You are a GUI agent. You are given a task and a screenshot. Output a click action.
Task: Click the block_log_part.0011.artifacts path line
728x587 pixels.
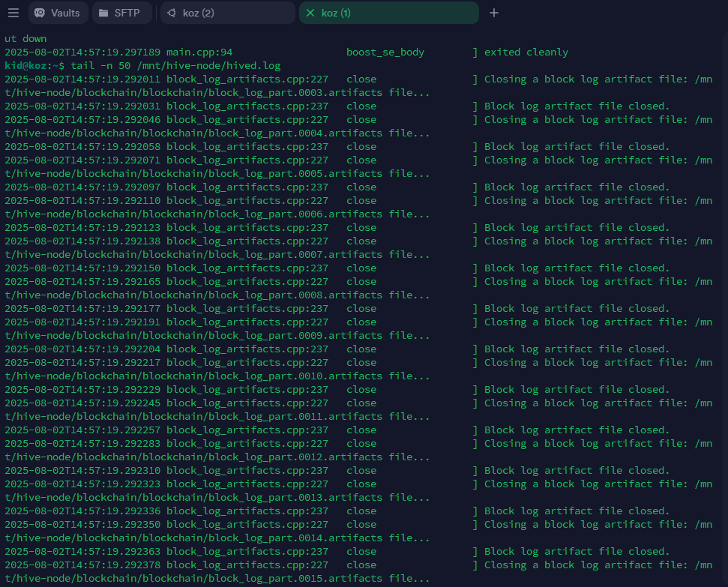pos(217,417)
